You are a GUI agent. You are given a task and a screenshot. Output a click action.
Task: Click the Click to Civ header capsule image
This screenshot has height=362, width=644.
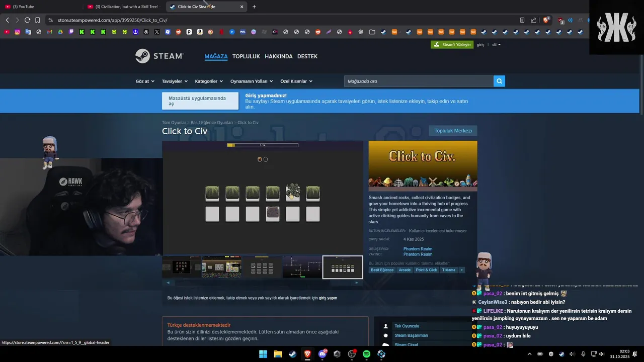pyautogui.click(x=423, y=166)
